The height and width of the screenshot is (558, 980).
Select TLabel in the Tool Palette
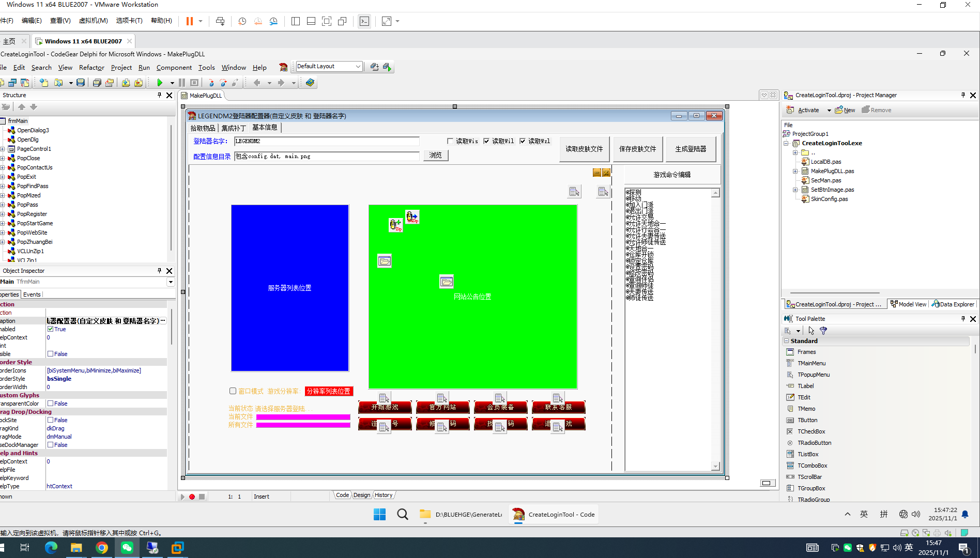point(805,385)
